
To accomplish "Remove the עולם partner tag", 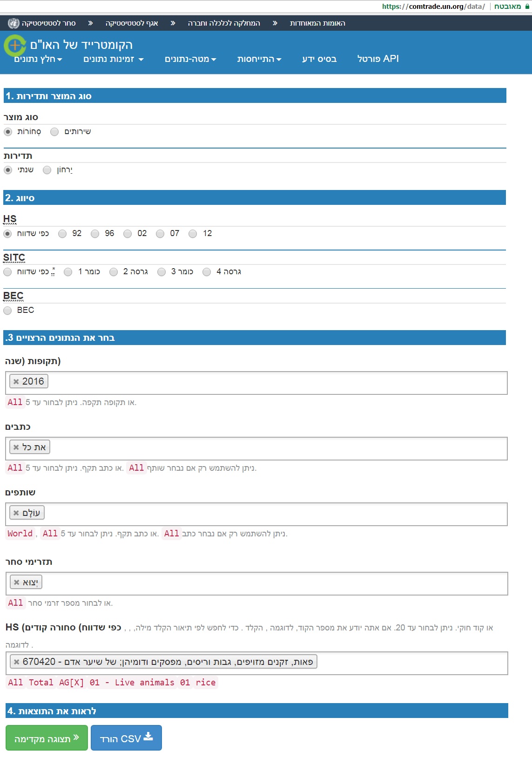I will click(16, 513).
